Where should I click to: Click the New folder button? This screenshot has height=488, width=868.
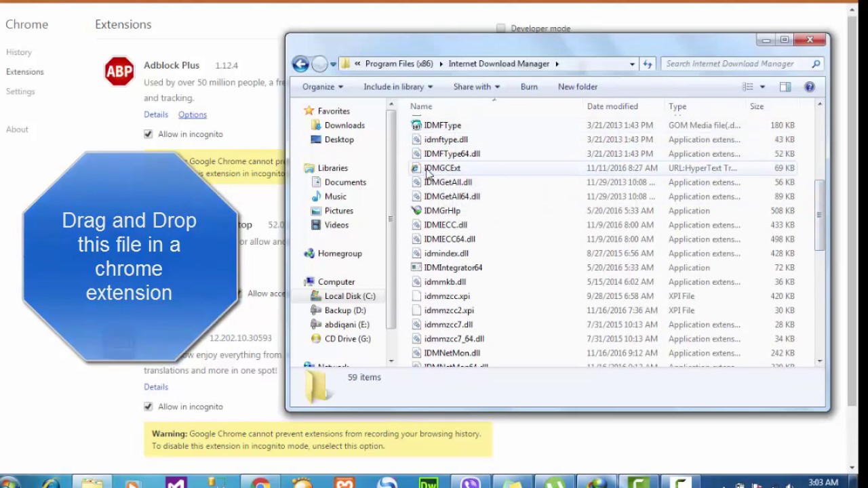point(578,87)
